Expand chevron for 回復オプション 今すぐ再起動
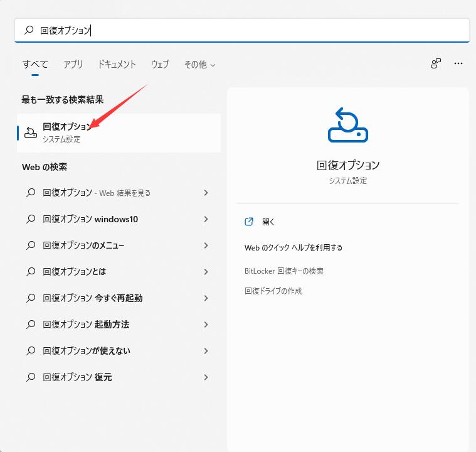 coord(206,298)
